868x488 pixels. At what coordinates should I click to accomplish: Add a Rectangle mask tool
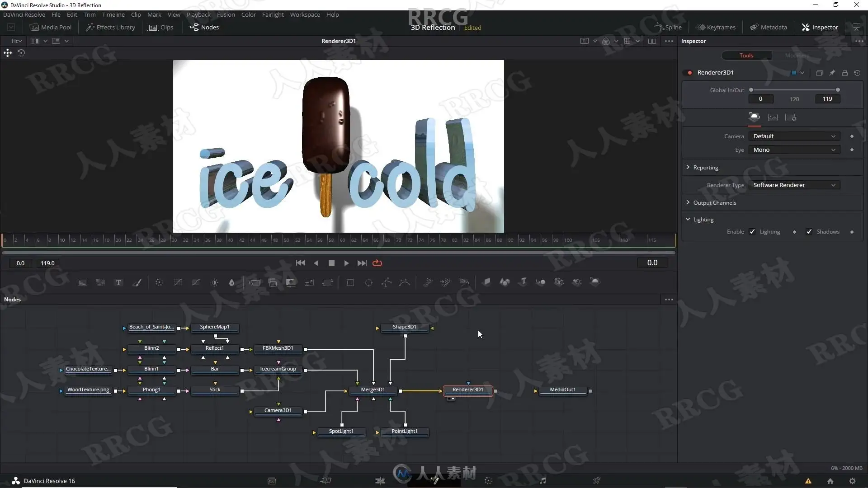pos(350,282)
